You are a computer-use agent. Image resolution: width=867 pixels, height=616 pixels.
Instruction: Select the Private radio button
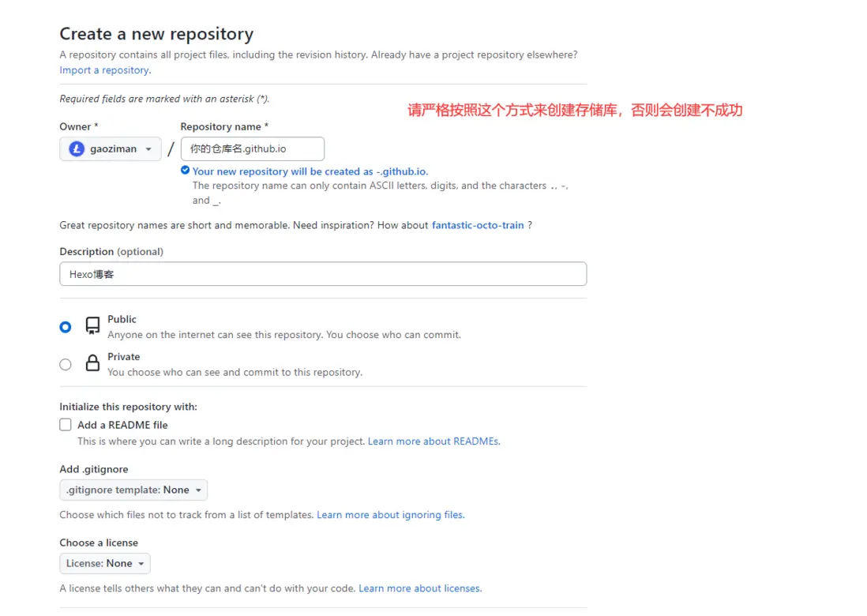coord(66,364)
